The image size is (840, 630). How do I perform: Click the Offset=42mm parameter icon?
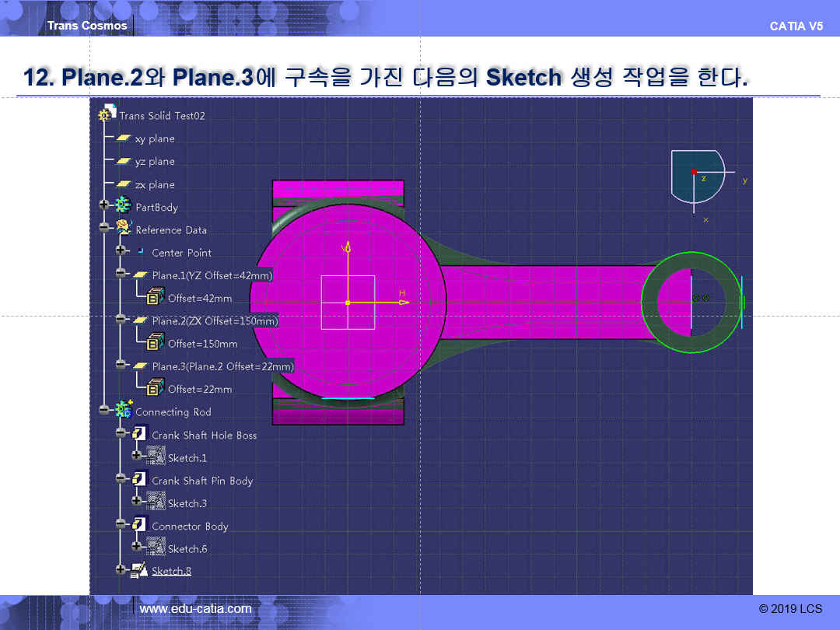156,296
